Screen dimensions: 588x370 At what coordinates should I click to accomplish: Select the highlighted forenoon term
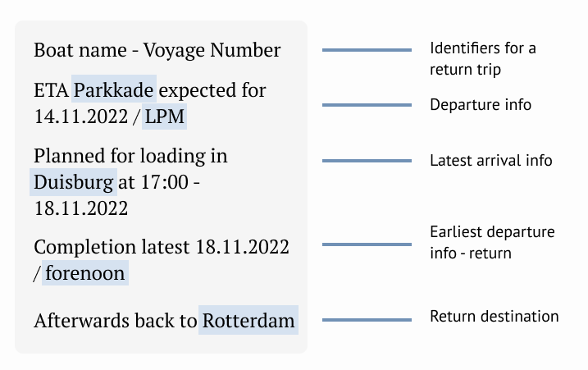(x=85, y=273)
